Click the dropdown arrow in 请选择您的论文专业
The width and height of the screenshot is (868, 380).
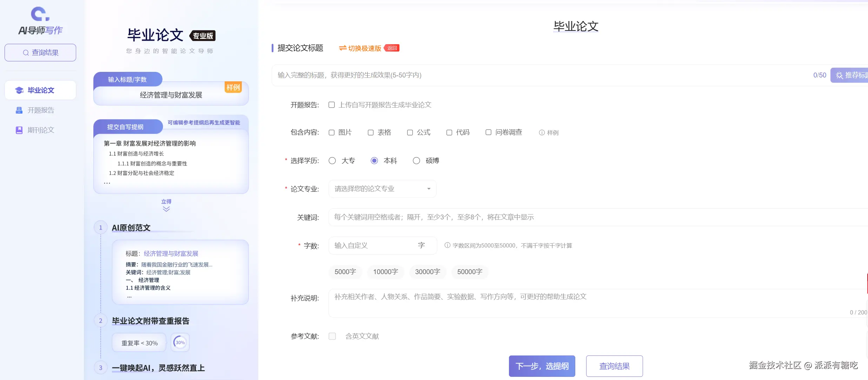coord(429,189)
